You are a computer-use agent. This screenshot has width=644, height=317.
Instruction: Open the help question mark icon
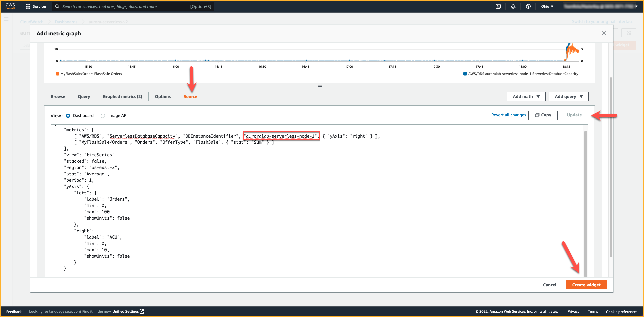[x=528, y=6]
